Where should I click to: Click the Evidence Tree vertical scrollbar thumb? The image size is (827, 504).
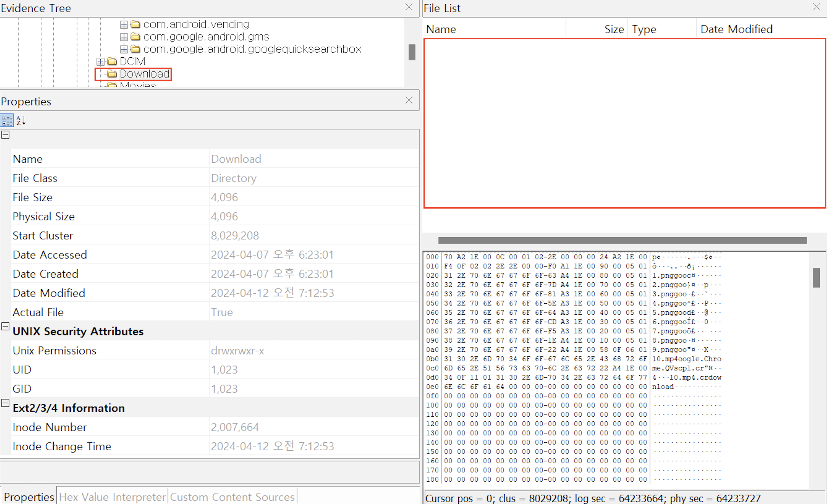pos(412,52)
